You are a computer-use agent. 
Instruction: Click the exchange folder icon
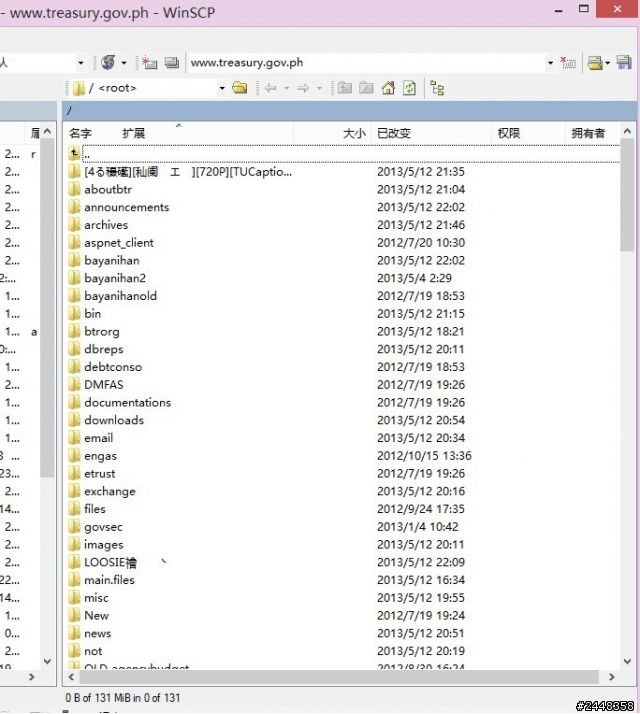74,491
